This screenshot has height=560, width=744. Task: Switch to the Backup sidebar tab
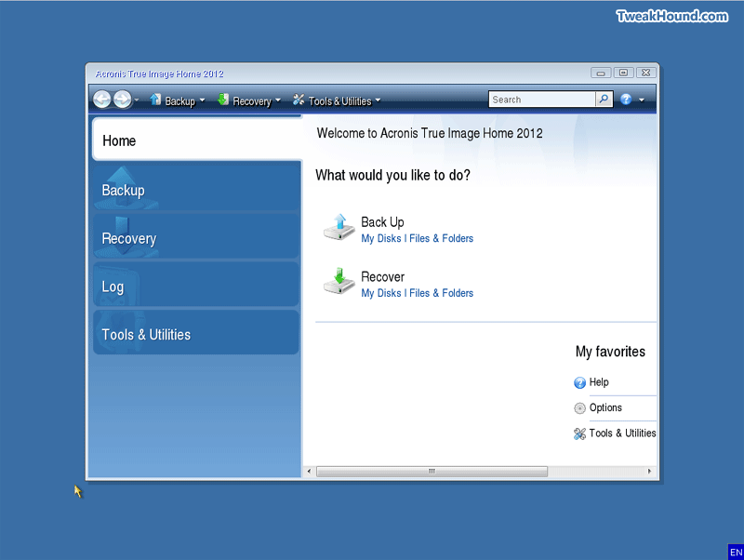click(196, 189)
